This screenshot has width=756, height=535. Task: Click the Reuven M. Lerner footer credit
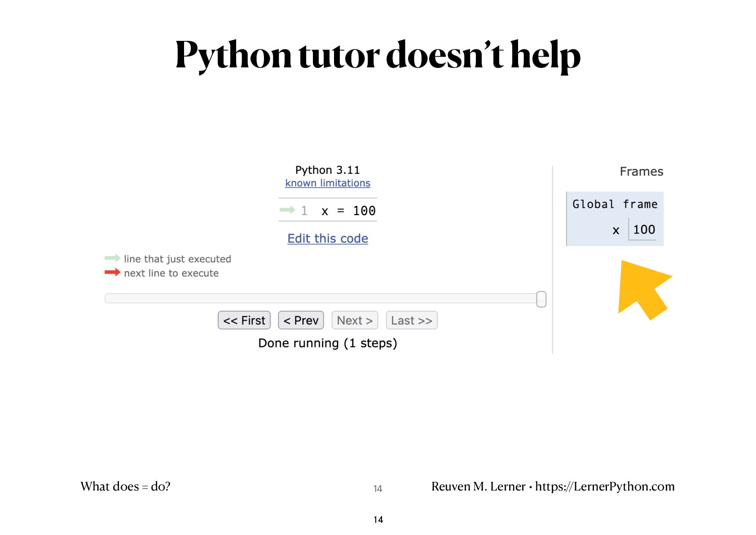coord(553,486)
